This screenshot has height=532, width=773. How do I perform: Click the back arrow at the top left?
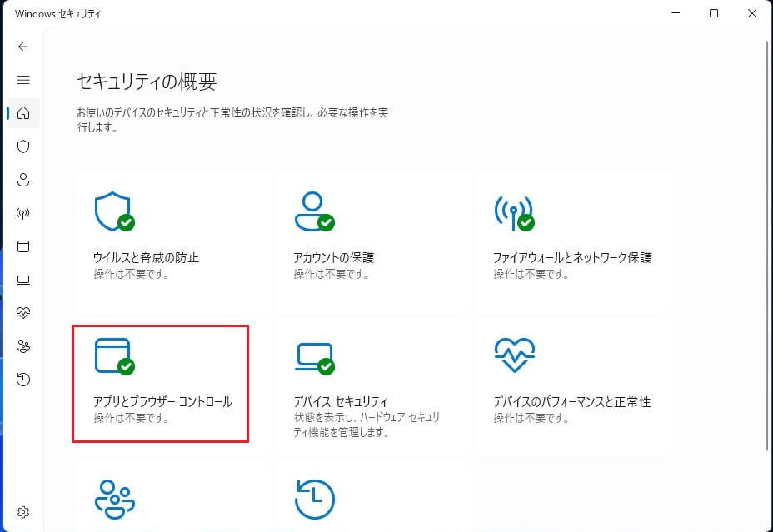point(23,47)
